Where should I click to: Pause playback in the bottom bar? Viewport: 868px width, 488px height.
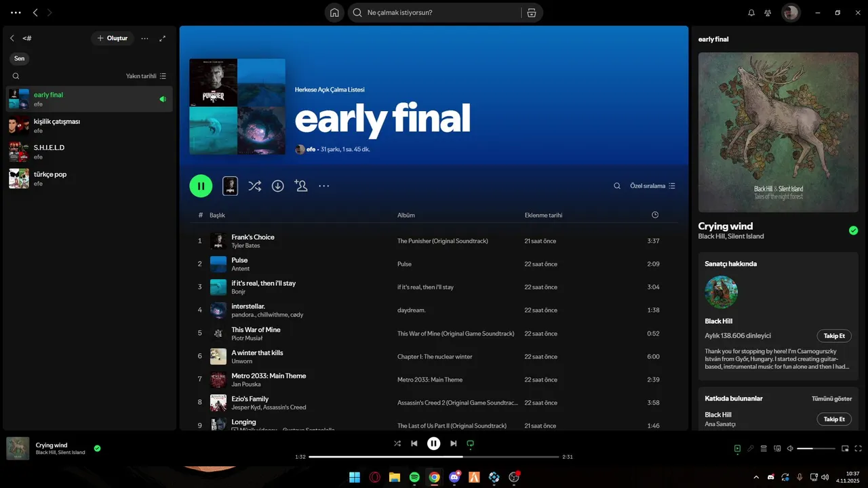tap(434, 443)
